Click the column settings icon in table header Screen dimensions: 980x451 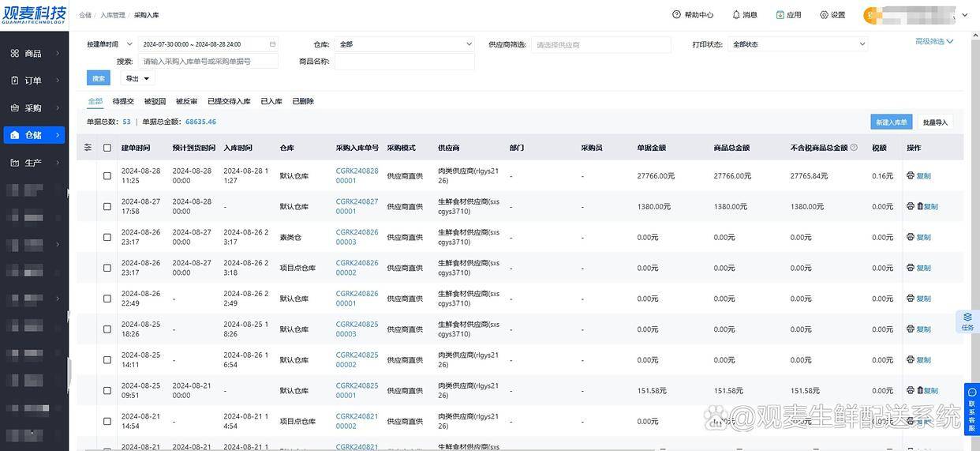click(x=88, y=148)
